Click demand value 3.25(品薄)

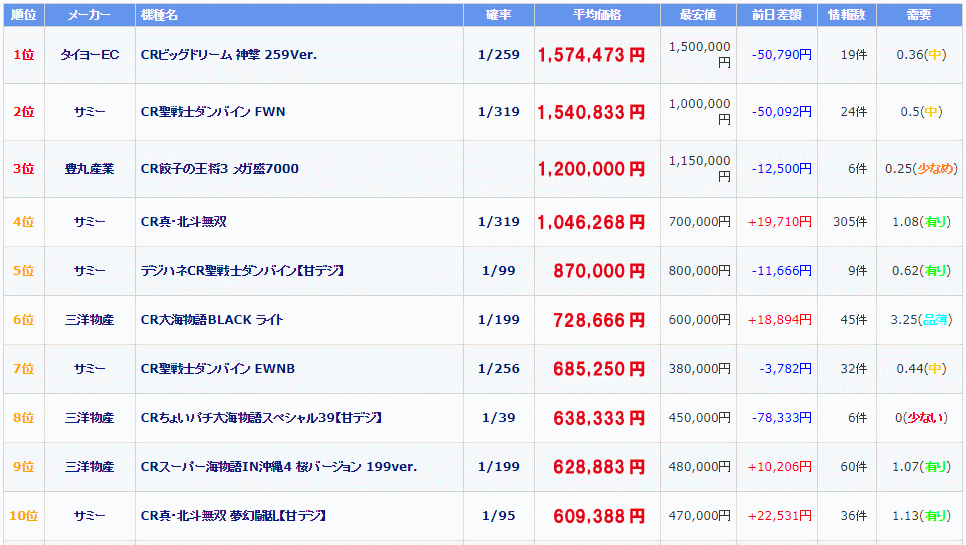click(x=921, y=320)
